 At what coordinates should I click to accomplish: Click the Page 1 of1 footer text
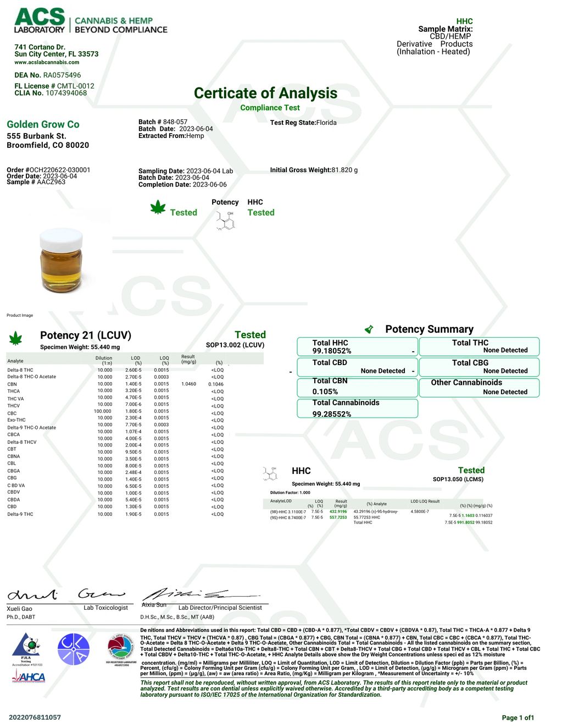[x=518, y=718]
